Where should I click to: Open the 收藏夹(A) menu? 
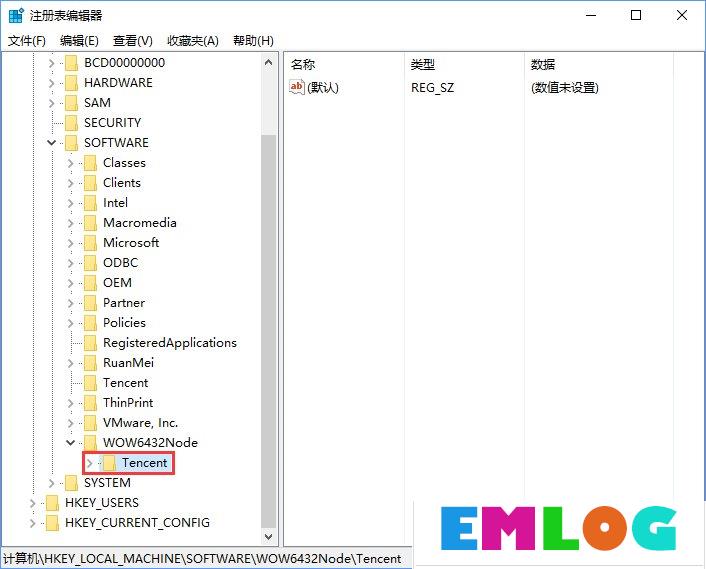click(x=193, y=41)
